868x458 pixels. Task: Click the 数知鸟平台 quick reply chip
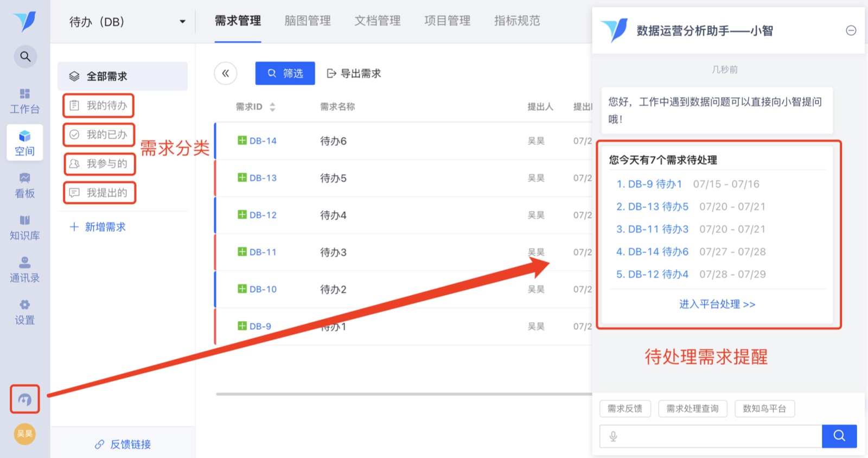(x=764, y=409)
